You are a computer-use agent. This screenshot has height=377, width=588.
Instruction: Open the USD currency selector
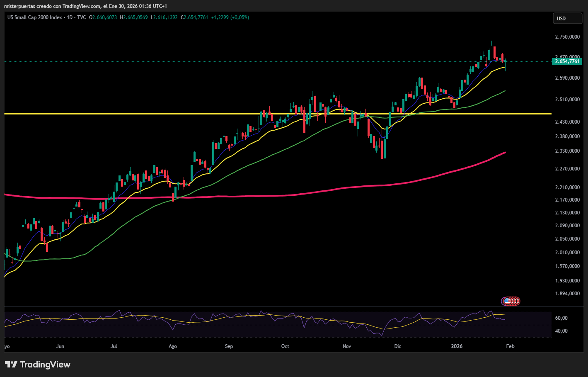point(567,18)
